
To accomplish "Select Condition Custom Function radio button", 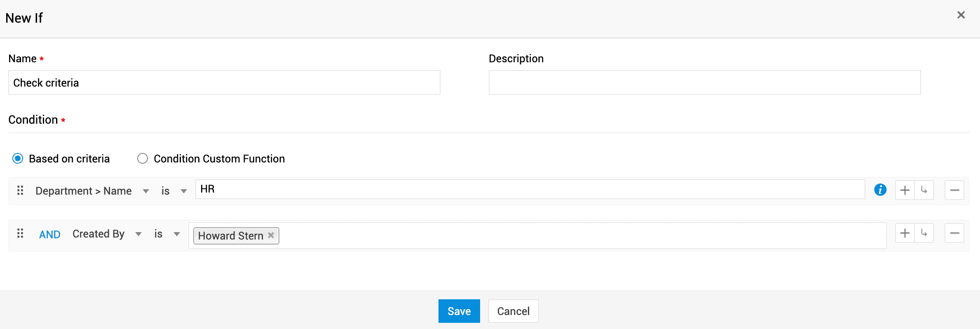I will 143,159.
